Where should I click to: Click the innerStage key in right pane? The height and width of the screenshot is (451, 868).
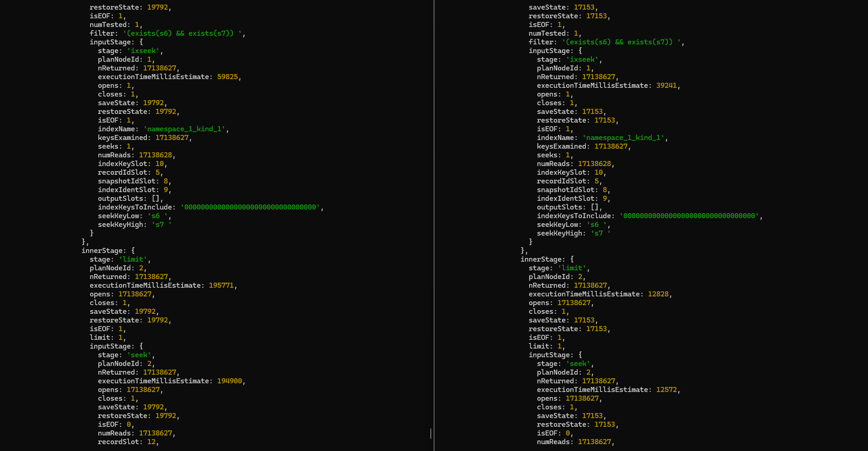coord(541,259)
